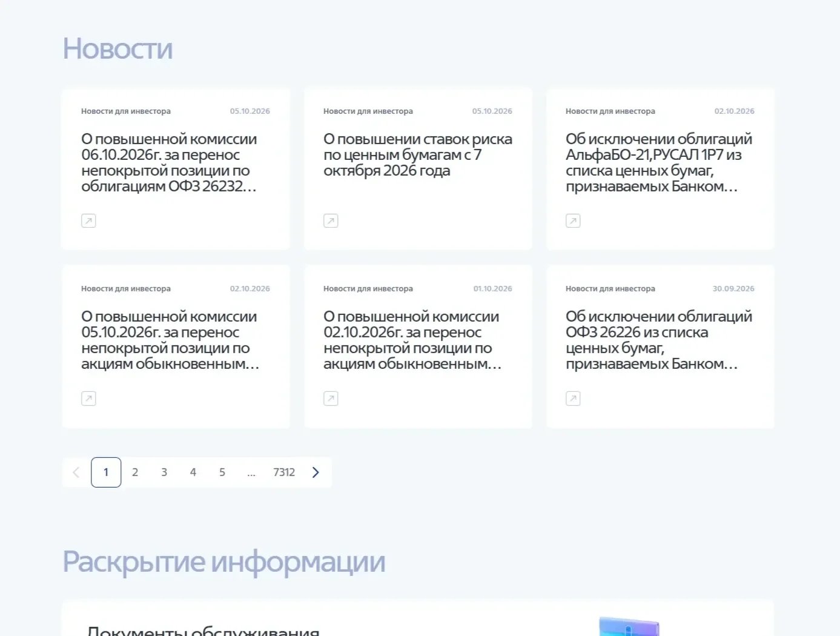The height and width of the screenshot is (636, 840).
Task: Click date 02.10.2026 on 05.10.2026г. commission card
Action: (250, 289)
